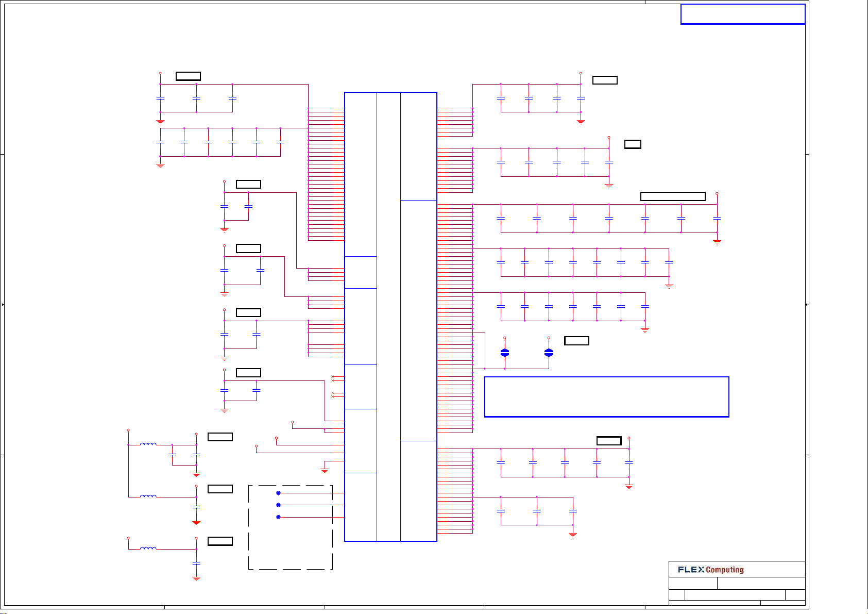Select the middle inductor of the three
The image size is (868, 614).
click(x=148, y=496)
